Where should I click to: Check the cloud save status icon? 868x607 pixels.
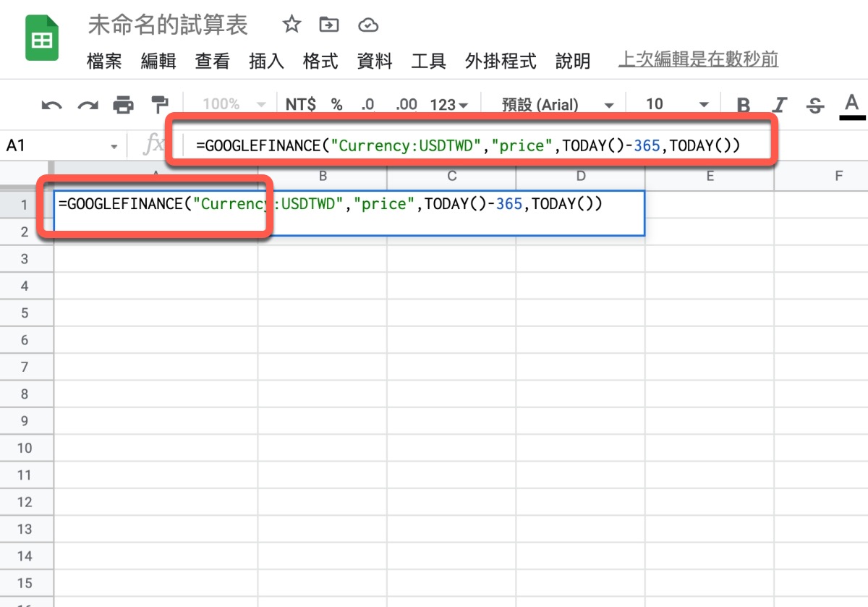tap(368, 25)
